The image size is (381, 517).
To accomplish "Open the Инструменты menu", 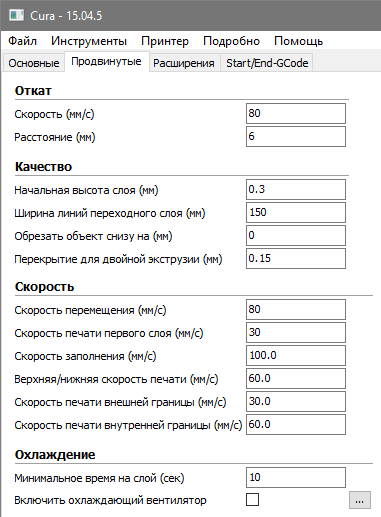I will pos(89,41).
